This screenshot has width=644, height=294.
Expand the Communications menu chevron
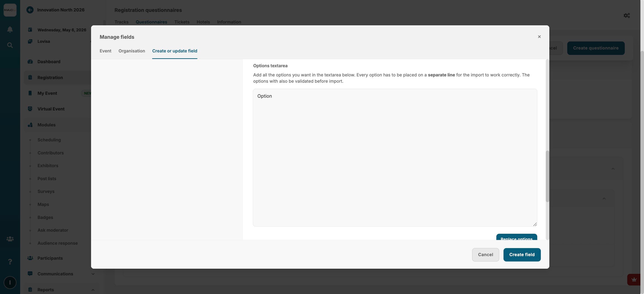[x=93, y=274]
